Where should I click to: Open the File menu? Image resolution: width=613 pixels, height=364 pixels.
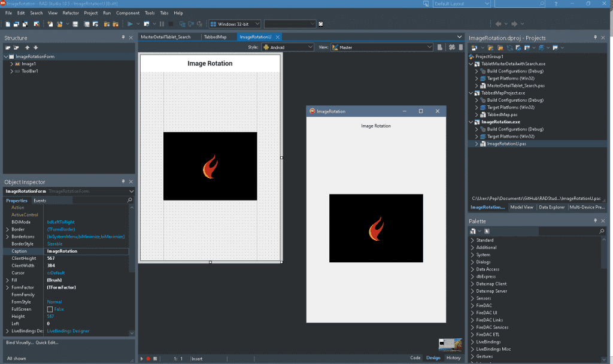pyautogui.click(x=8, y=13)
